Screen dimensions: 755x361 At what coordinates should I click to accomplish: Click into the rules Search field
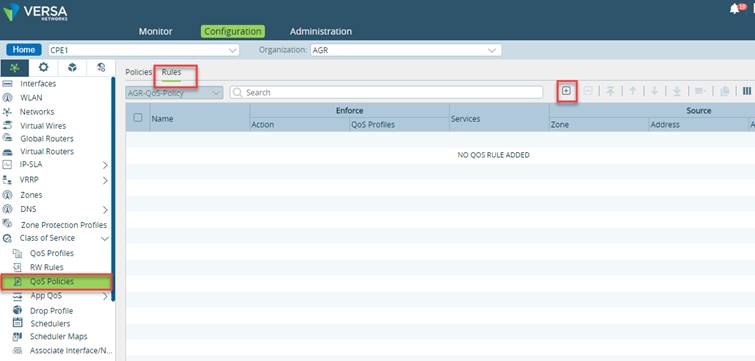pos(386,92)
